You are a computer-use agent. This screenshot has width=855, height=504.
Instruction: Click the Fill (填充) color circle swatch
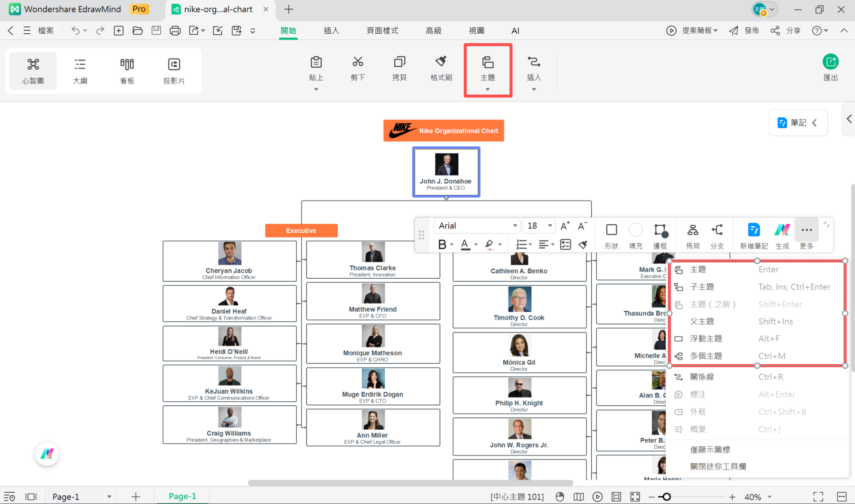tap(635, 230)
